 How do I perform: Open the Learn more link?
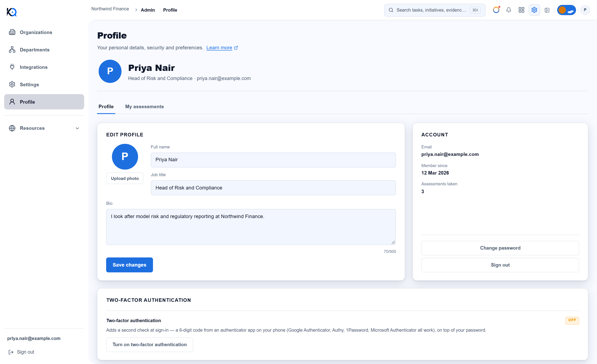click(x=219, y=48)
